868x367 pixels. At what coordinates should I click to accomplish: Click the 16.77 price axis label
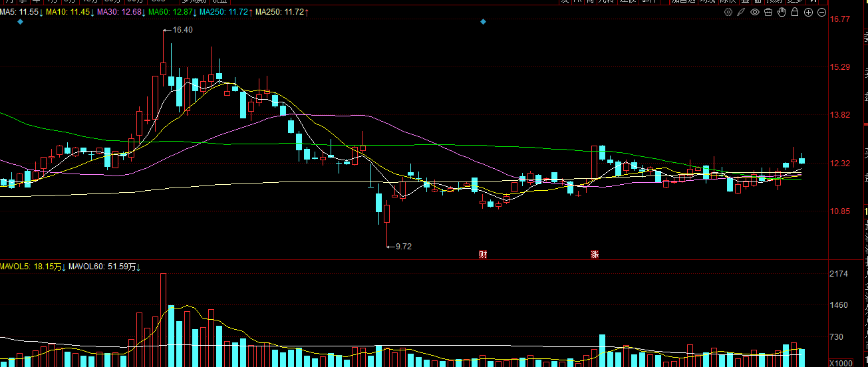click(x=841, y=19)
